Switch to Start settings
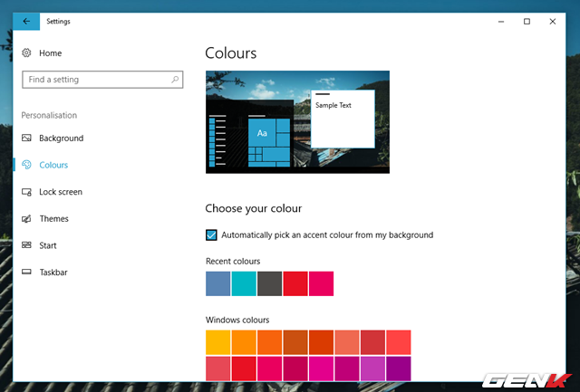 (48, 245)
